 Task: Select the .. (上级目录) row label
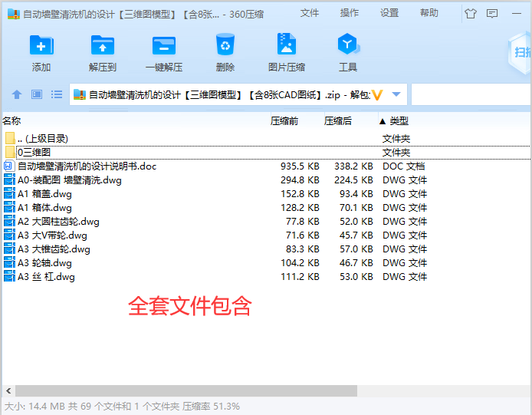point(43,138)
